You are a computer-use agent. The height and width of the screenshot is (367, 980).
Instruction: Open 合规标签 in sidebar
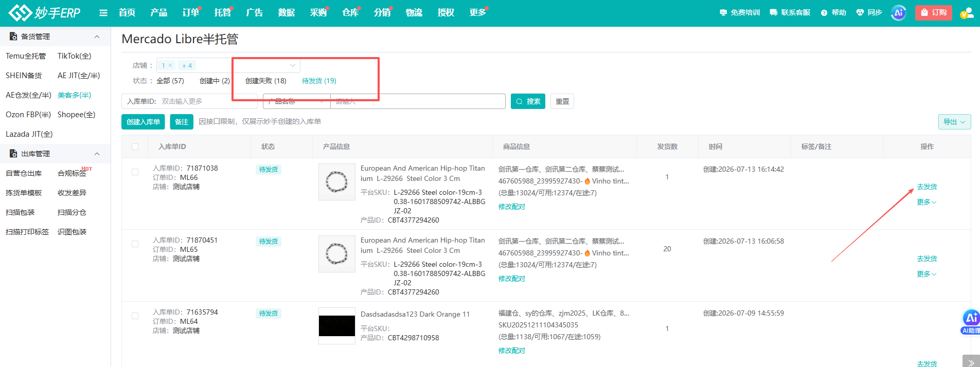[x=72, y=173]
